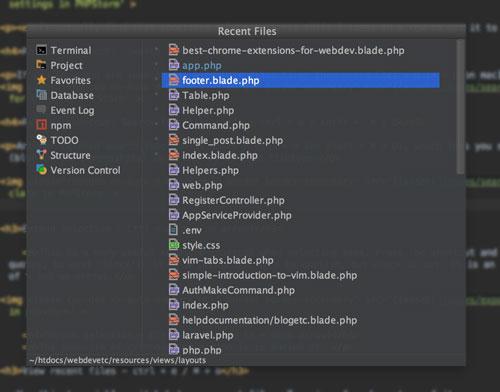This screenshot has width=500, height=392.
Task: Open laravel.php config file
Action: point(208,335)
